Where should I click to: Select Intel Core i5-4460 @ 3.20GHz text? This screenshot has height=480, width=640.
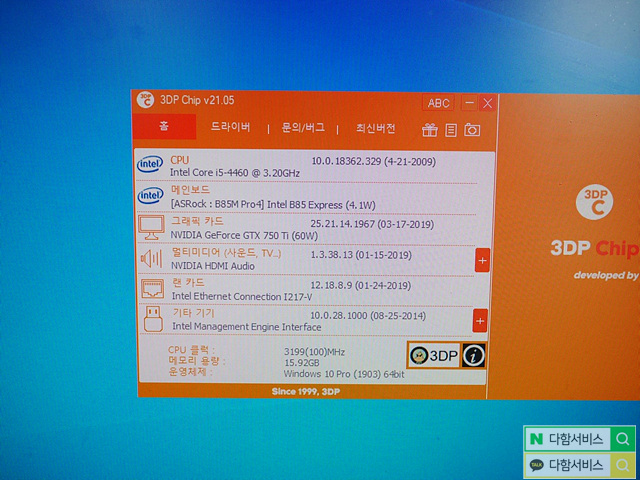(235, 173)
